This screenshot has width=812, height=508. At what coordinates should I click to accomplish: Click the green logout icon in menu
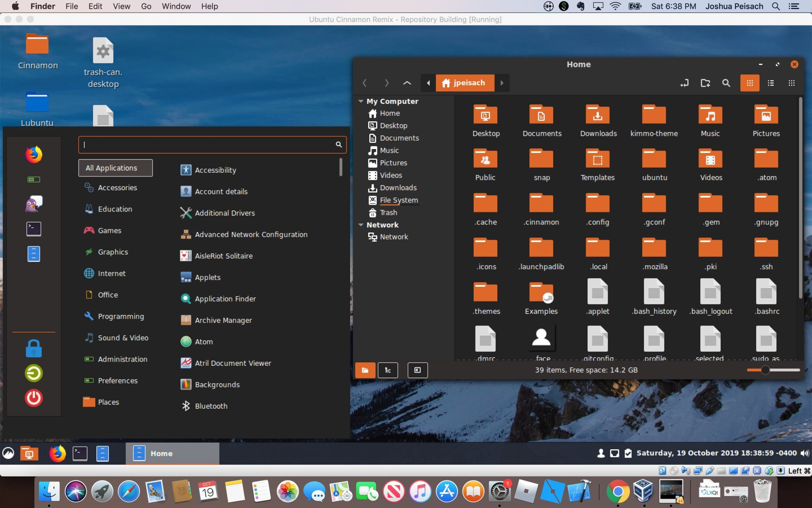pos(34,373)
